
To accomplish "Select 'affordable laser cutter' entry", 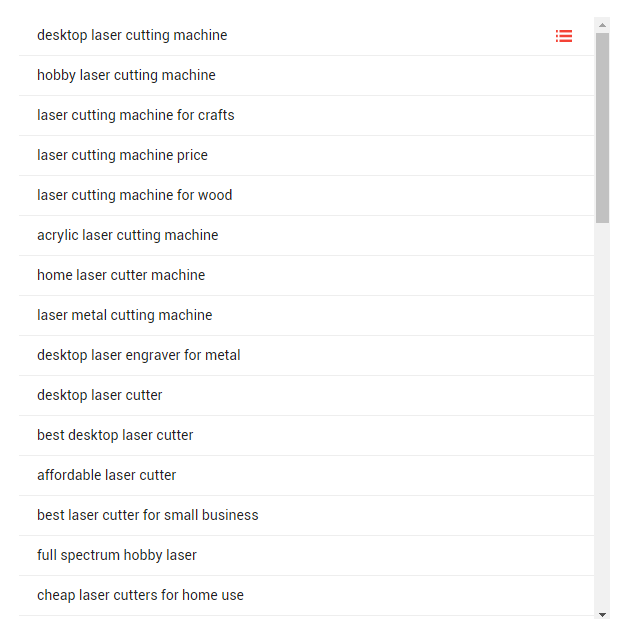I will coord(107,475).
